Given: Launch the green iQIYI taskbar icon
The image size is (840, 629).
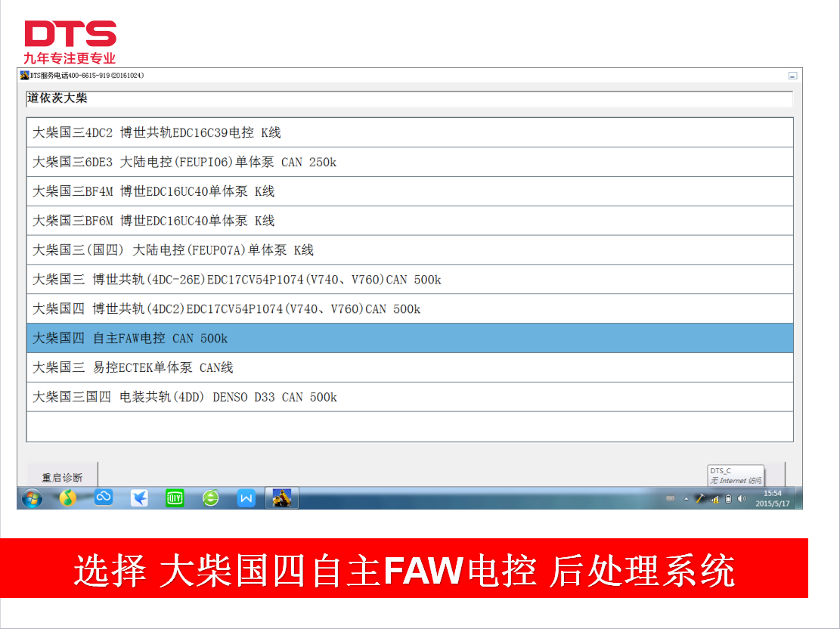Looking at the screenshot, I should coord(175,498).
